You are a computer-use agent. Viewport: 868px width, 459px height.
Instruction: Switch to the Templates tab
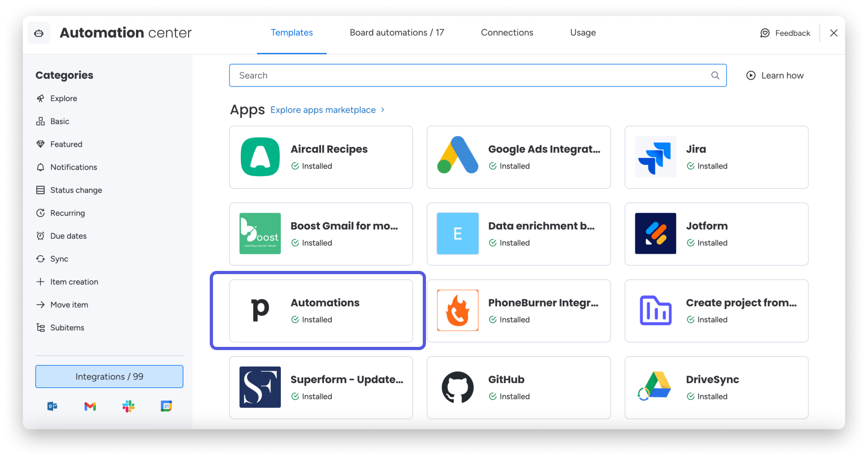pyautogui.click(x=292, y=32)
